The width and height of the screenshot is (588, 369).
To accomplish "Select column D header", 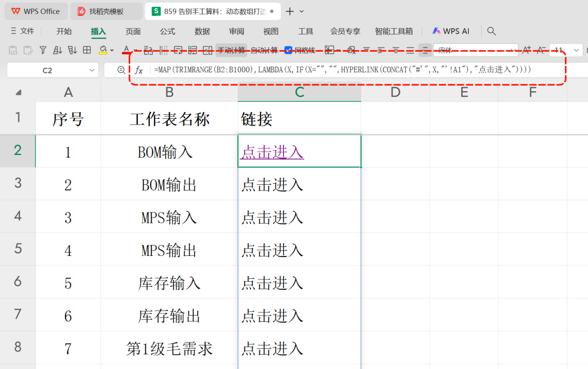I will pyautogui.click(x=395, y=92).
